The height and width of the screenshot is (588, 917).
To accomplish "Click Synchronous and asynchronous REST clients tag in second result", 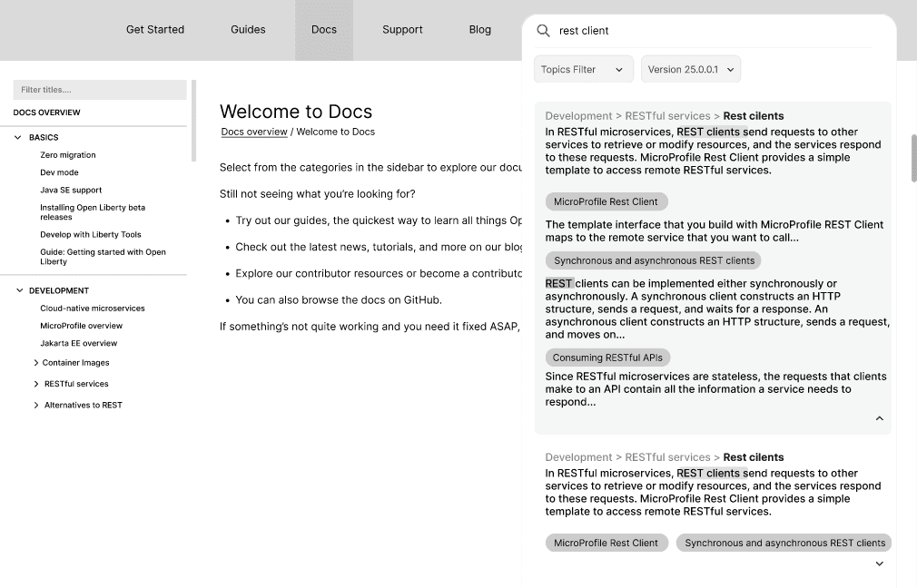I will (784, 543).
